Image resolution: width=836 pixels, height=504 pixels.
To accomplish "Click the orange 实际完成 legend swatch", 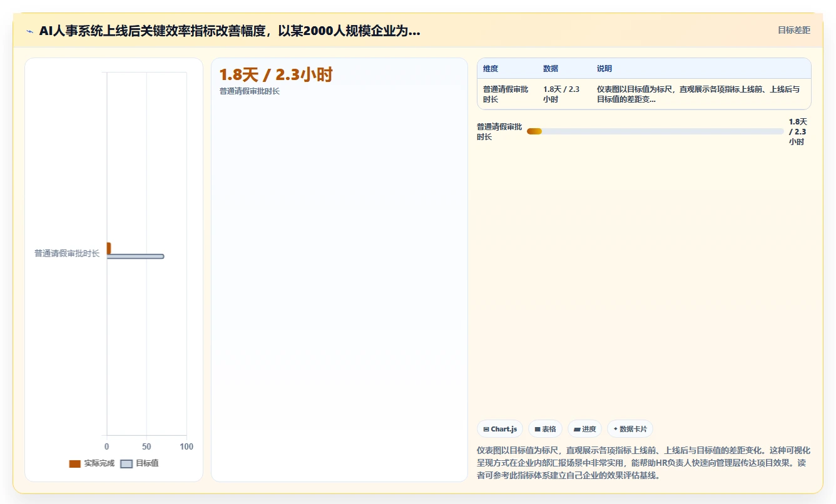I will pyautogui.click(x=74, y=463).
